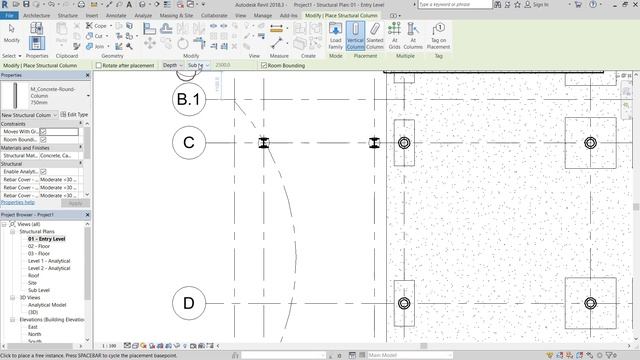Image resolution: width=640 pixels, height=360 pixels.
Task: Open the New Structural Columns filter dropdown
Action: [29, 115]
